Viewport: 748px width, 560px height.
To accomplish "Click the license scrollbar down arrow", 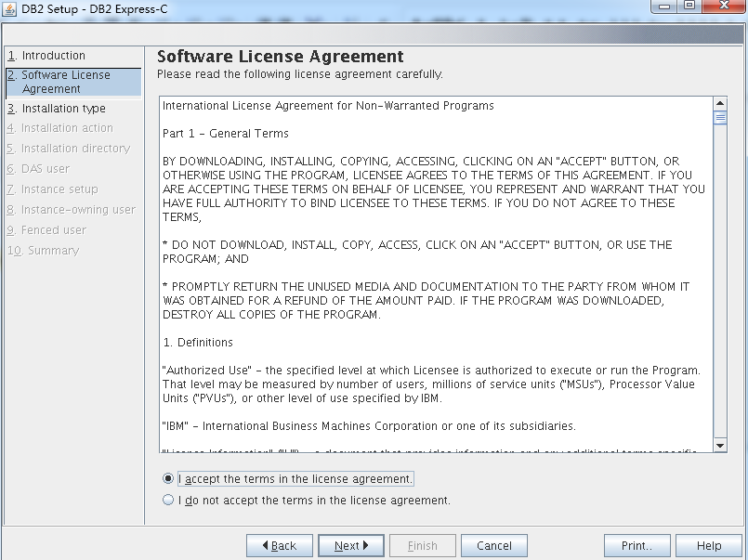I will pos(720,446).
